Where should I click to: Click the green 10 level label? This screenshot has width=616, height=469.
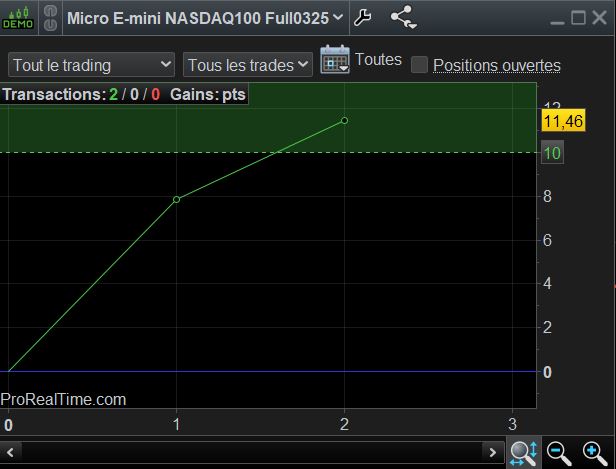[x=552, y=153]
